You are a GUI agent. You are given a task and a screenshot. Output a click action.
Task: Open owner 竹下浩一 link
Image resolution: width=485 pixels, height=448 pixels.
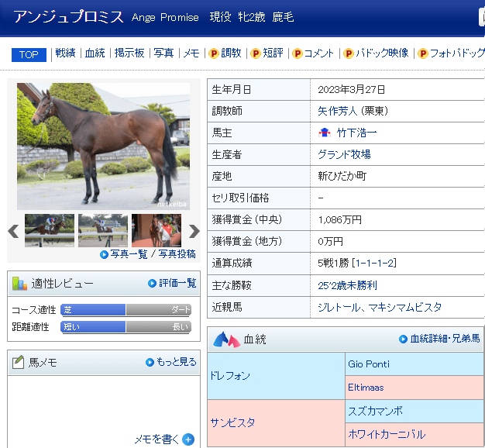tap(356, 133)
